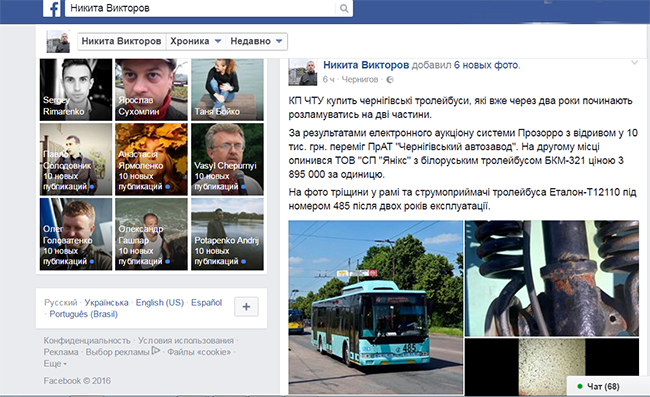Open post options chevron at top right

pyautogui.click(x=634, y=63)
